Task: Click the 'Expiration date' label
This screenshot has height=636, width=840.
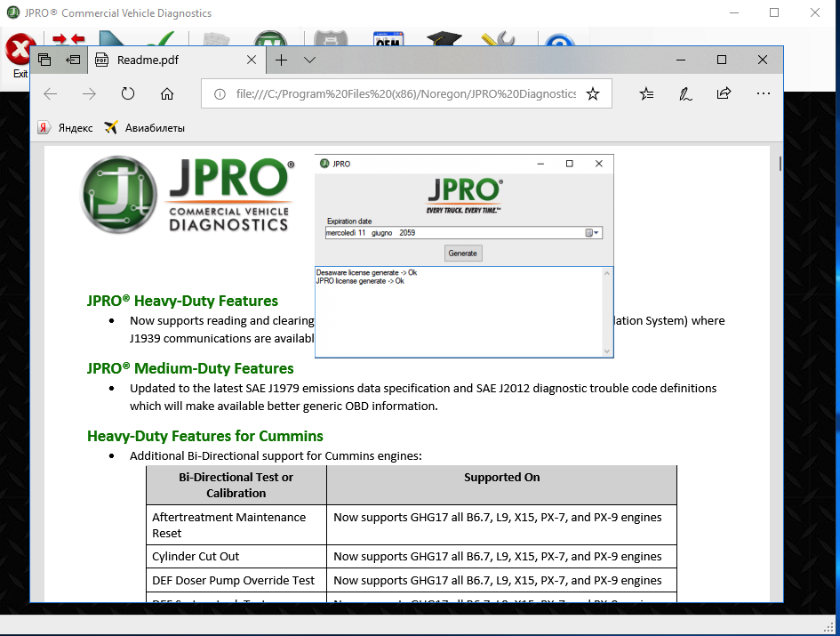Action: click(x=349, y=221)
